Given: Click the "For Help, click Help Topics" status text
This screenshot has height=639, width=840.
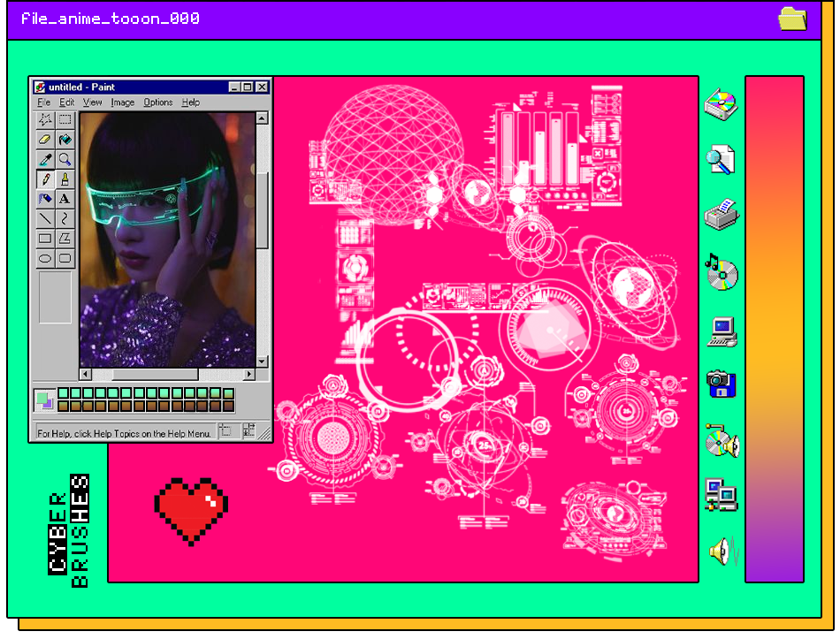Looking at the screenshot, I should (124, 433).
